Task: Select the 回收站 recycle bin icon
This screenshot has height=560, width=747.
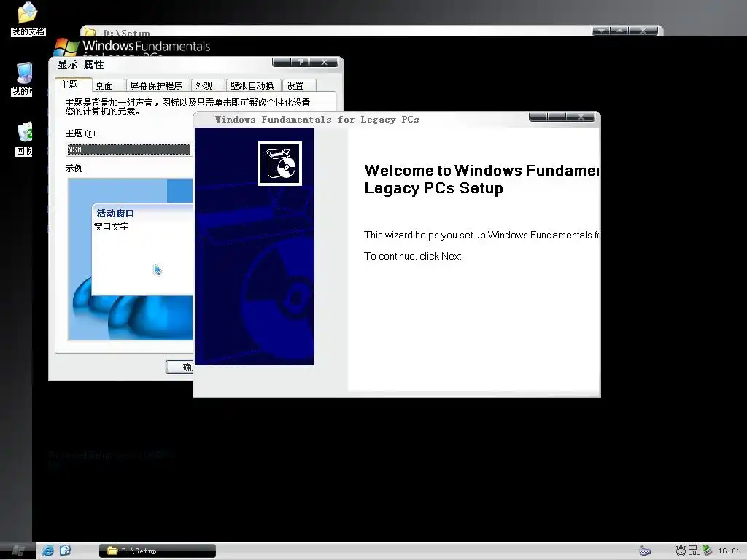Action: 23,139
